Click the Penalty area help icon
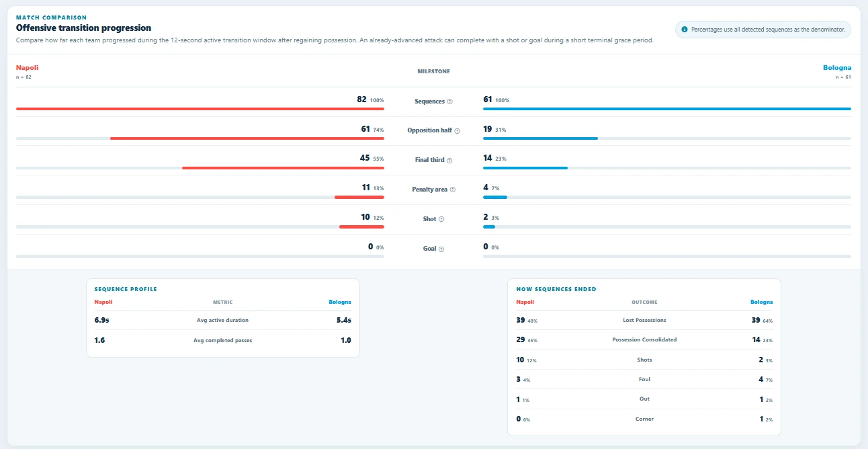The image size is (868, 449). 453,190
